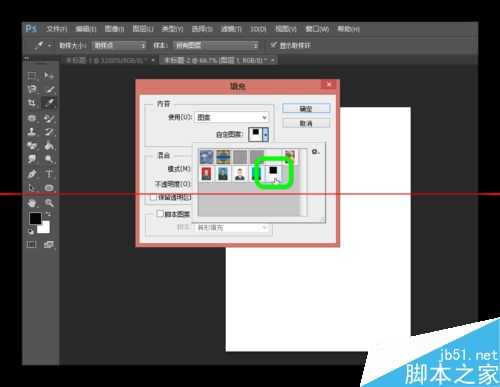This screenshot has height=387, width=500.
Task: Choose the man in suit pattern thumbnail
Action: [240, 174]
